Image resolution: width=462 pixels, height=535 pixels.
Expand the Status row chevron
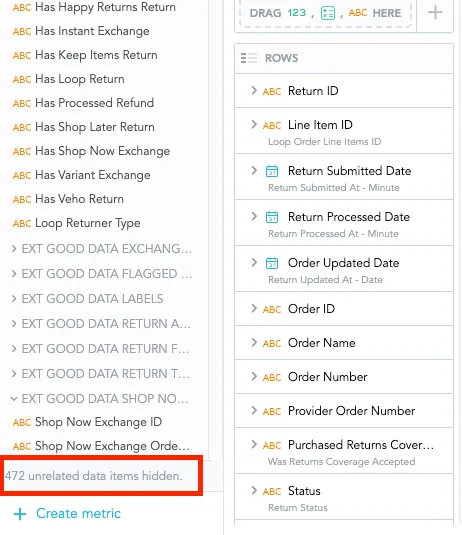point(254,490)
